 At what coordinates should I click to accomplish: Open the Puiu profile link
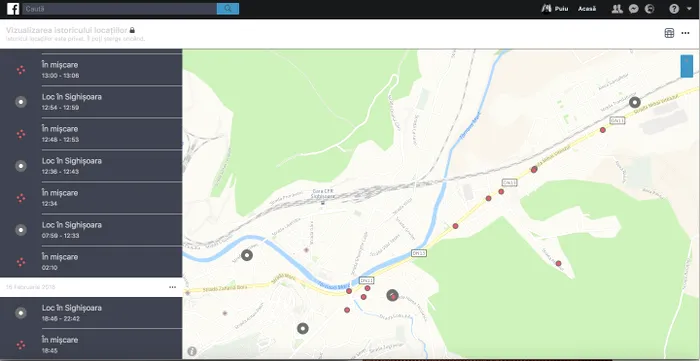point(555,9)
